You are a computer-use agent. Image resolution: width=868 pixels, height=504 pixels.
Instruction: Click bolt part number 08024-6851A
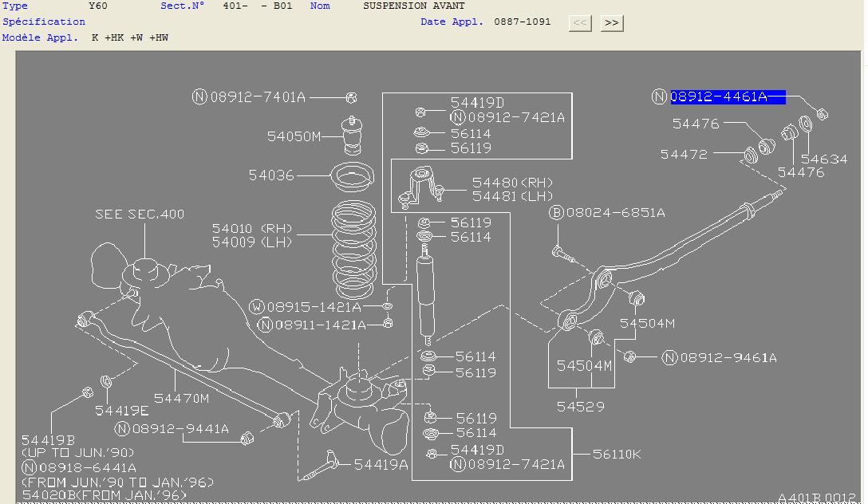pyautogui.click(x=615, y=212)
